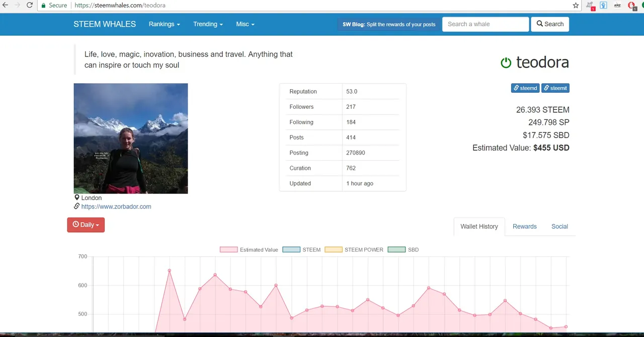Click the green Secure padlock icon
This screenshot has width=644, height=337.
tap(43, 6)
